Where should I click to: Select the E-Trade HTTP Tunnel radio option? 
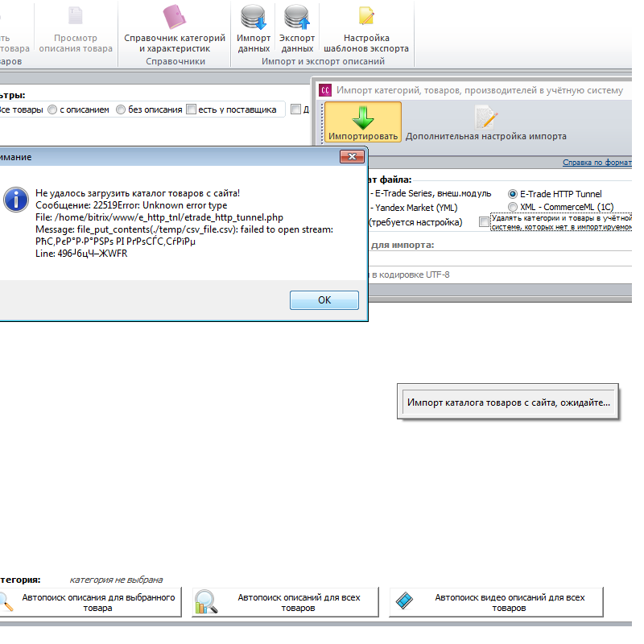513,194
